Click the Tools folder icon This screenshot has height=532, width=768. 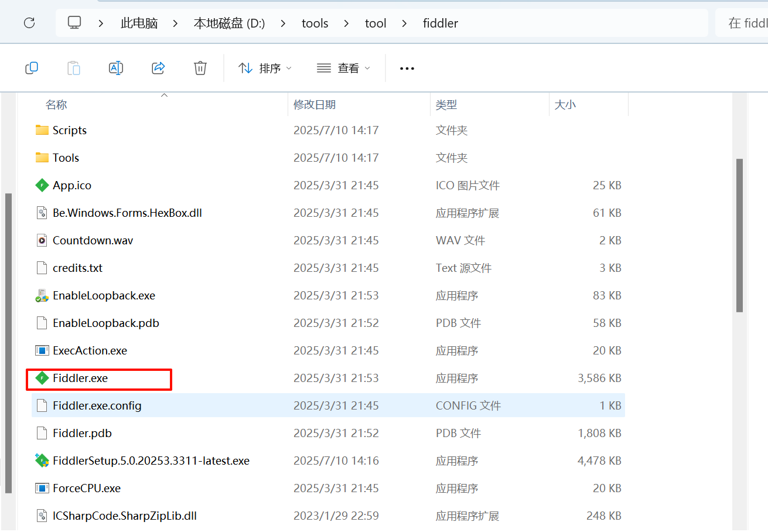click(x=42, y=158)
